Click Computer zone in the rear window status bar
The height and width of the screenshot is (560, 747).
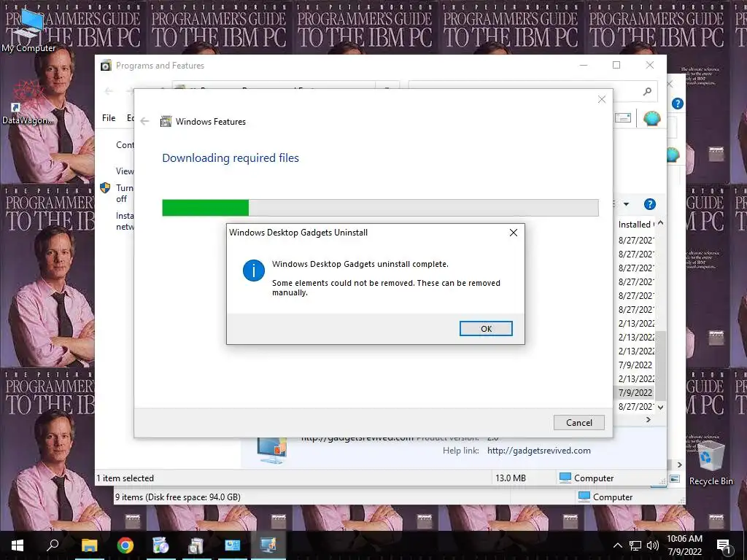605,497
